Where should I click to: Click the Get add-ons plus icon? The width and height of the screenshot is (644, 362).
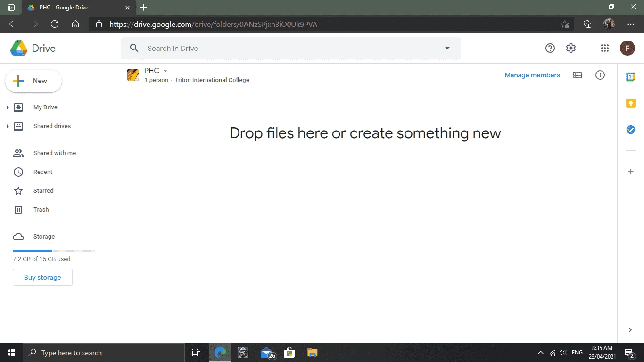pyautogui.click(x=630, y=172)
